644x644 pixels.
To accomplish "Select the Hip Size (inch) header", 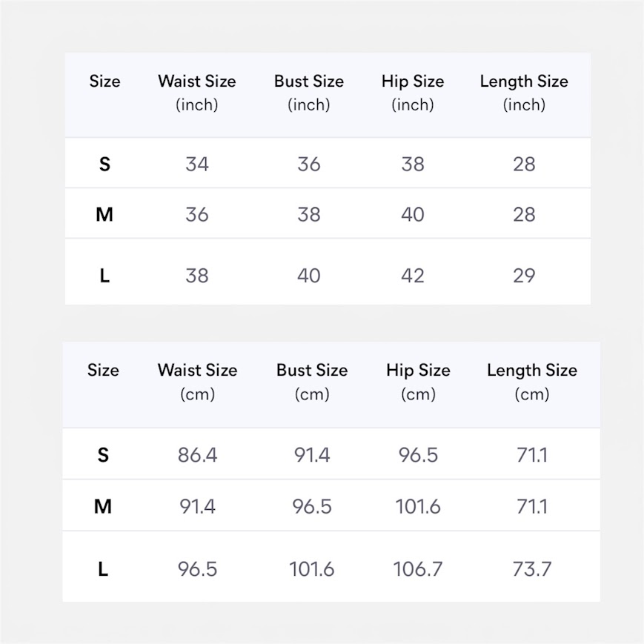I will tap(413, 93).
